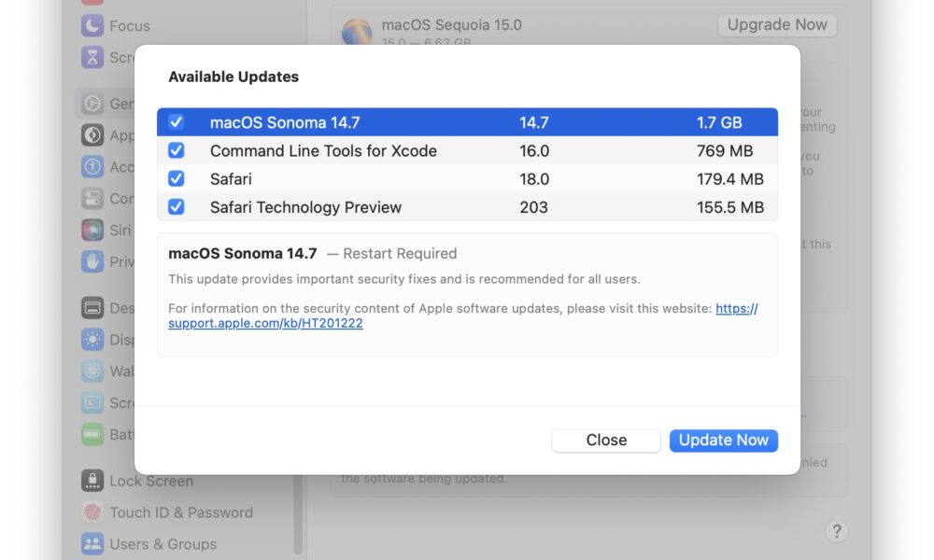Uncheck the macOS Sonoma 14.7 checkbox

coord(176,122)
